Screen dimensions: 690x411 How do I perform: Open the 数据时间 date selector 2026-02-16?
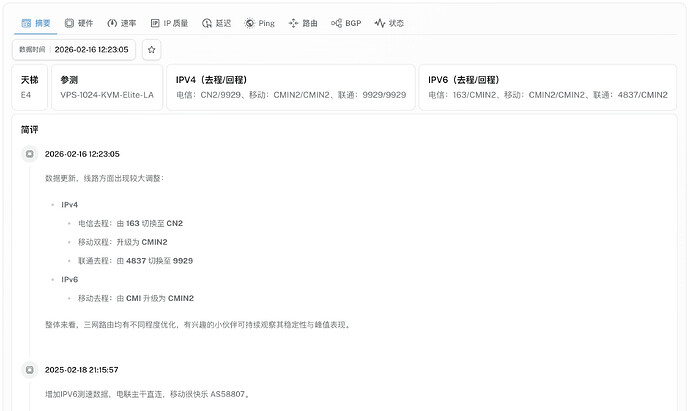pos(74,50)
